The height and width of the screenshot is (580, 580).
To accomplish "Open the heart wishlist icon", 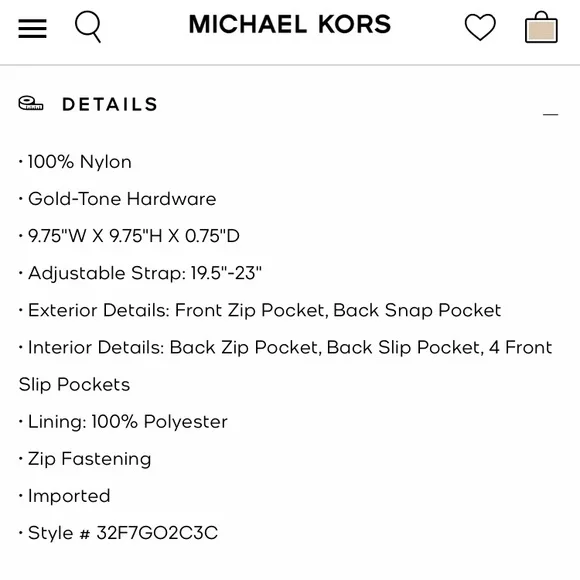I will [480, 27].
